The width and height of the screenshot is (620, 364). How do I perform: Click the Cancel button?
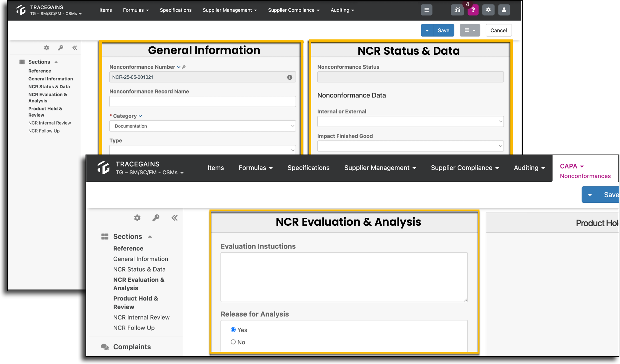(x=498, y=30)
